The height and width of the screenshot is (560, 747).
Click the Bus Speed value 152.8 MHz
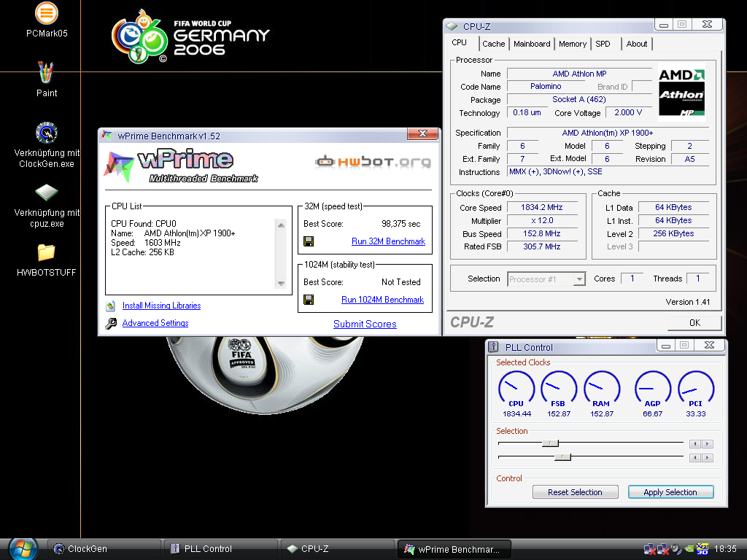(x=542, y=233)
